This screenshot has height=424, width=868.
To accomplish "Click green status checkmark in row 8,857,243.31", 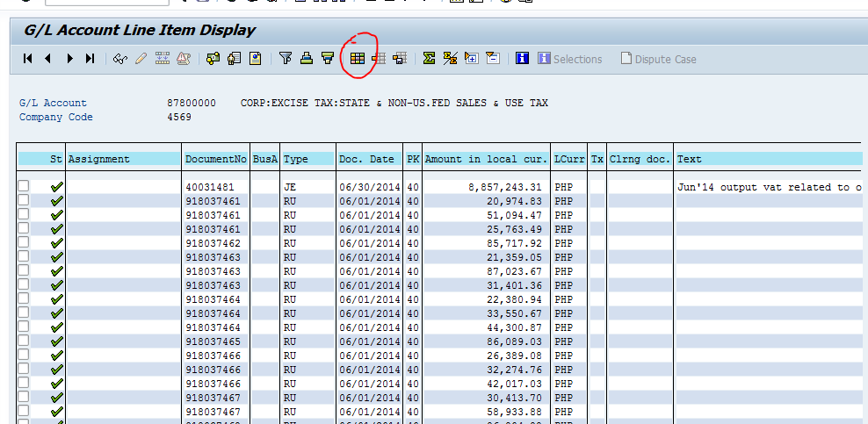I will point(56,187).
